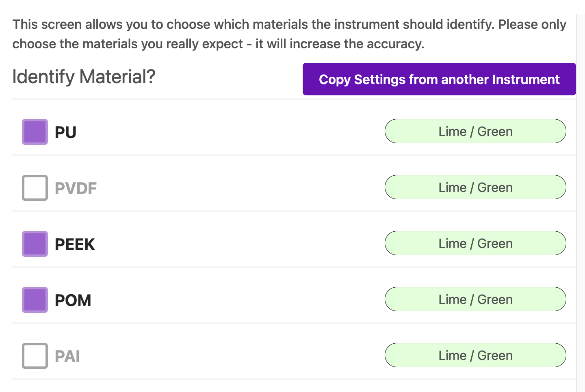The width and height of the screenshot is (585, 392).
Task: Click the greyed-out PVDF label text
Action: (x=76, y=188)
